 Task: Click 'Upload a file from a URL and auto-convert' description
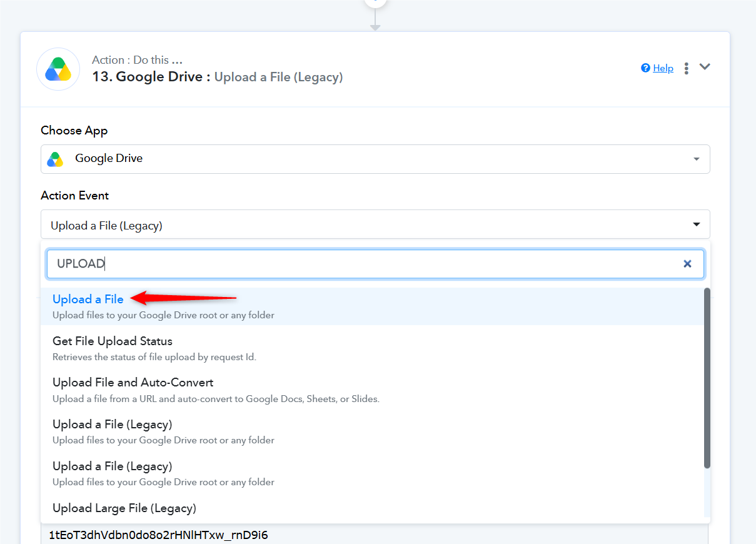216,399
